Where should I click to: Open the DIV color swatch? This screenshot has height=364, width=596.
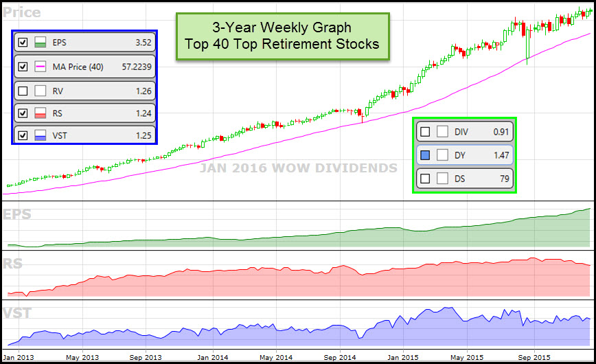click(442, 132)
